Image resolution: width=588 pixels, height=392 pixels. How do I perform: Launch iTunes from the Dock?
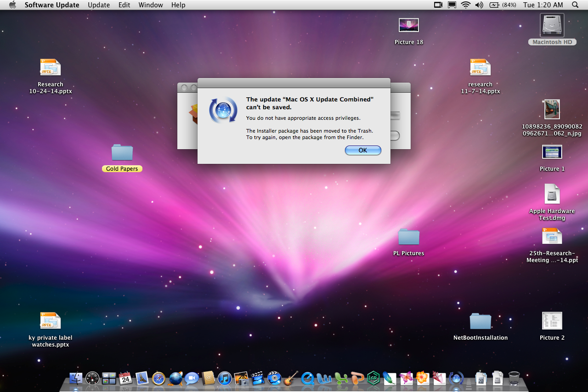225,378
